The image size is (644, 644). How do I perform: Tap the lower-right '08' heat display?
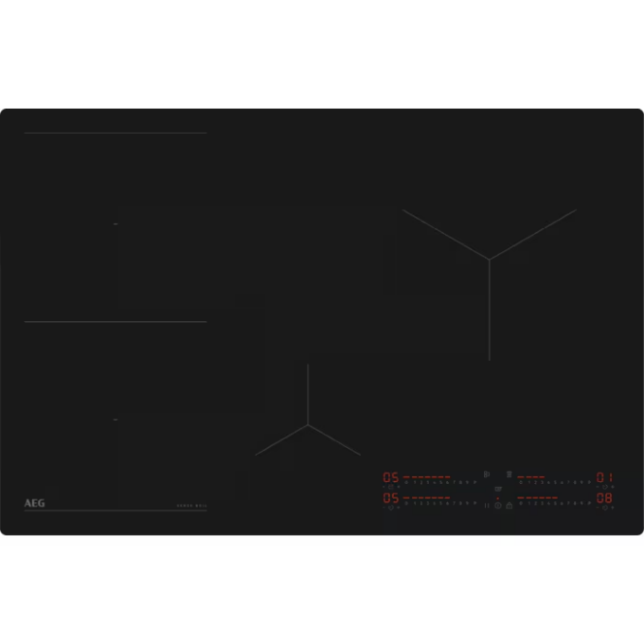click(604, 498)
